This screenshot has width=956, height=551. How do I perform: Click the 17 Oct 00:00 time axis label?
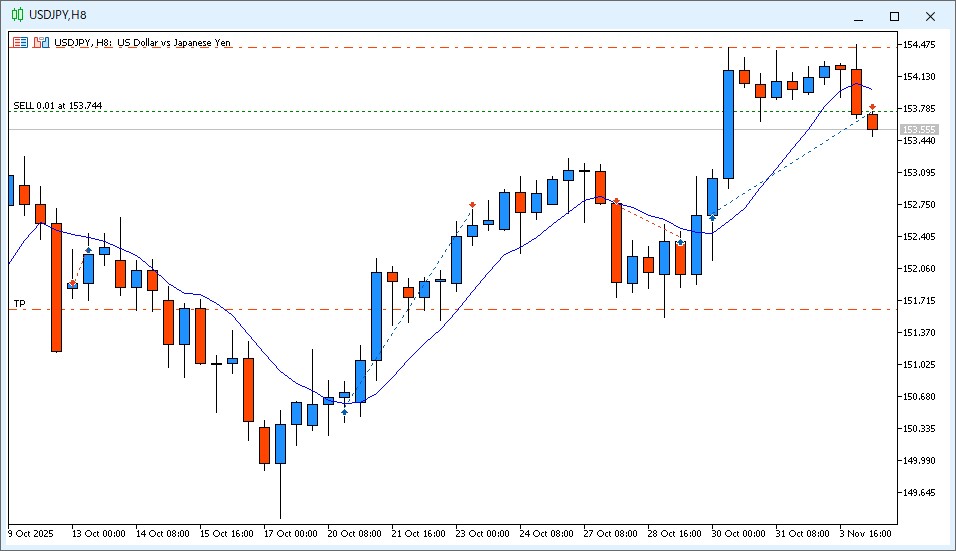(289, 533)
